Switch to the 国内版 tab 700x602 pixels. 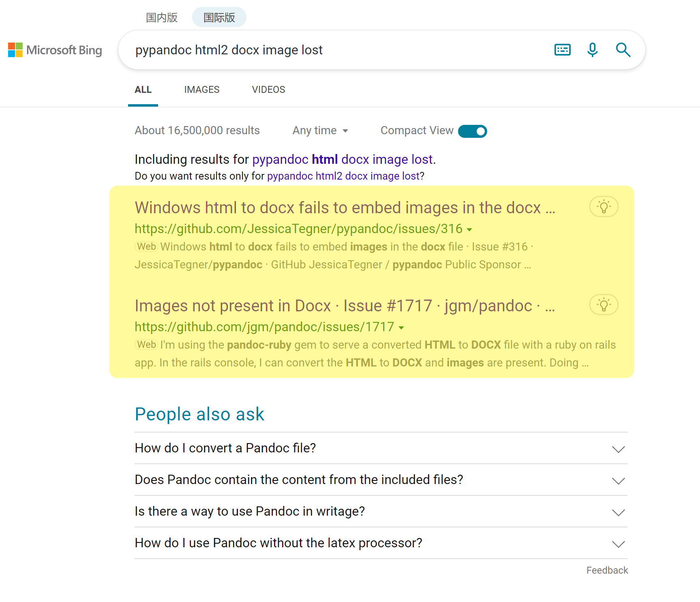pos(162,17)
